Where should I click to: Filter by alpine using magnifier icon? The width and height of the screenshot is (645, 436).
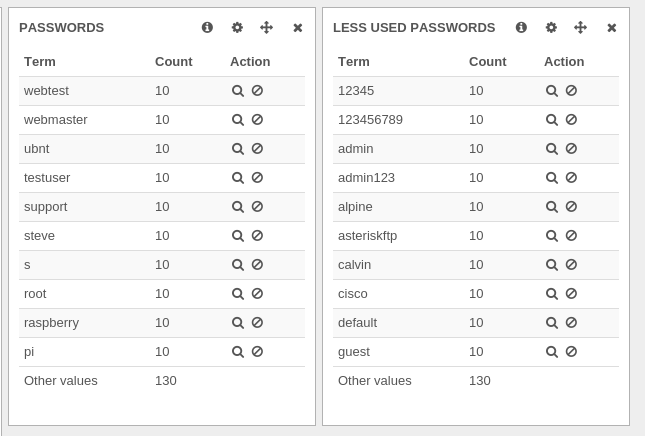point(552,206)
